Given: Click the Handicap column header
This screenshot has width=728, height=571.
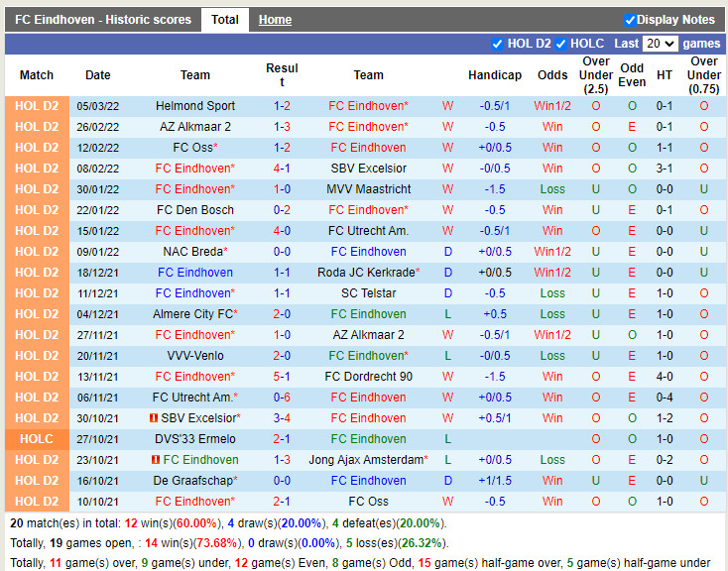Looking at the screenshot, I should [495, 75].
